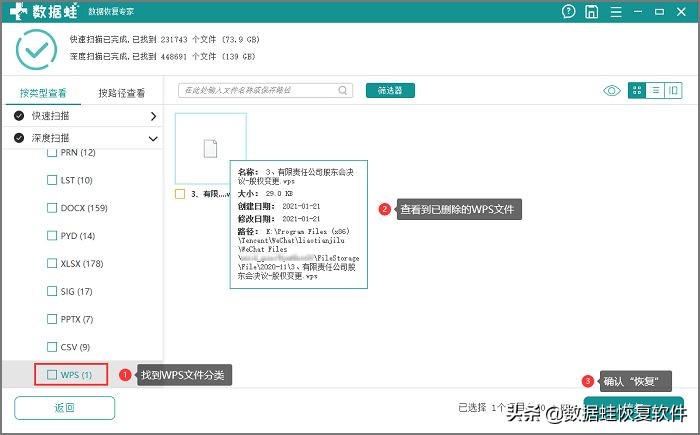Check the DOCX (159) checkbox
Screen dimensions: 700x435
click(x=52, y=208)
